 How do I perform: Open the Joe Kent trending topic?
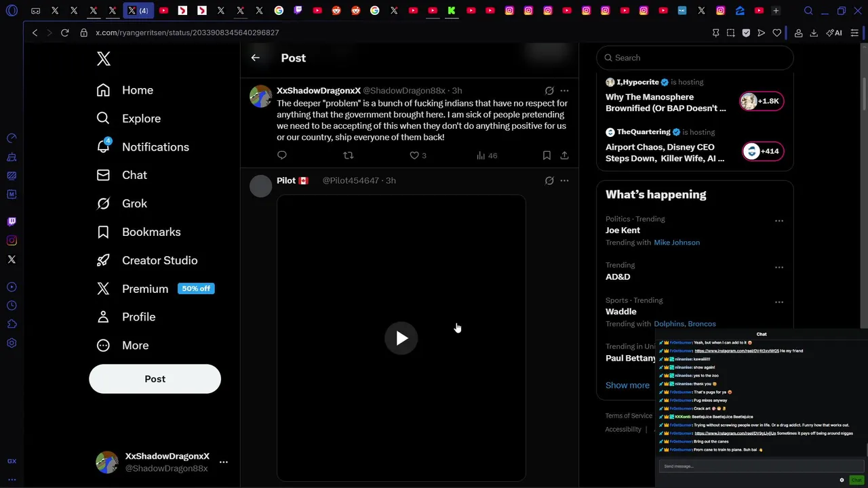coord(623,230)
